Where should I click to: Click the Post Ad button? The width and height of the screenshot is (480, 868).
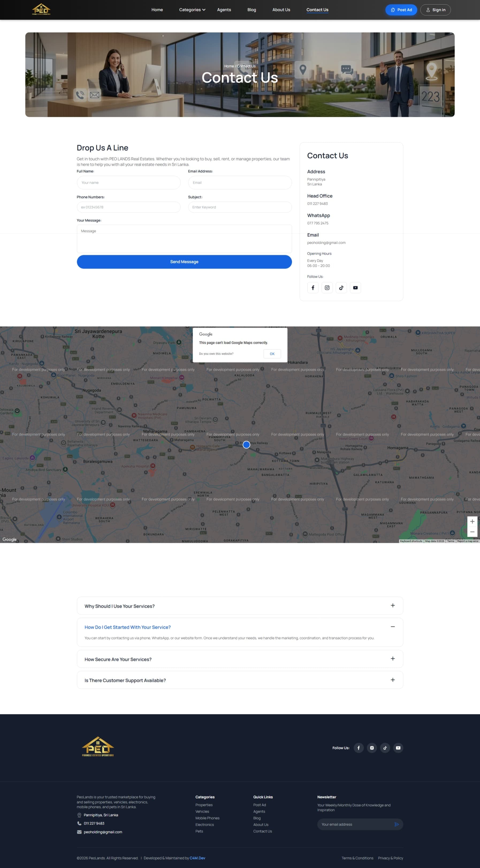coord(401,10)
